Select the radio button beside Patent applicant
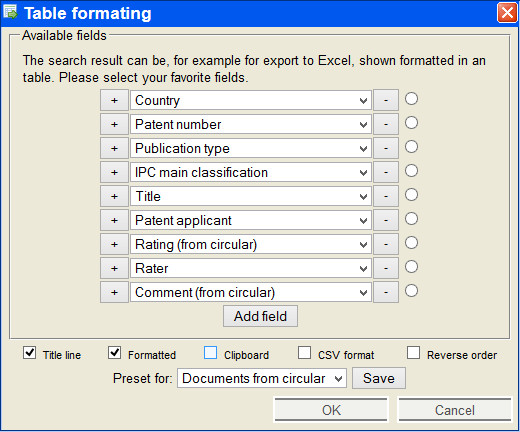The image size is (520, 432). pyautogui.click(x=411, y=219)
